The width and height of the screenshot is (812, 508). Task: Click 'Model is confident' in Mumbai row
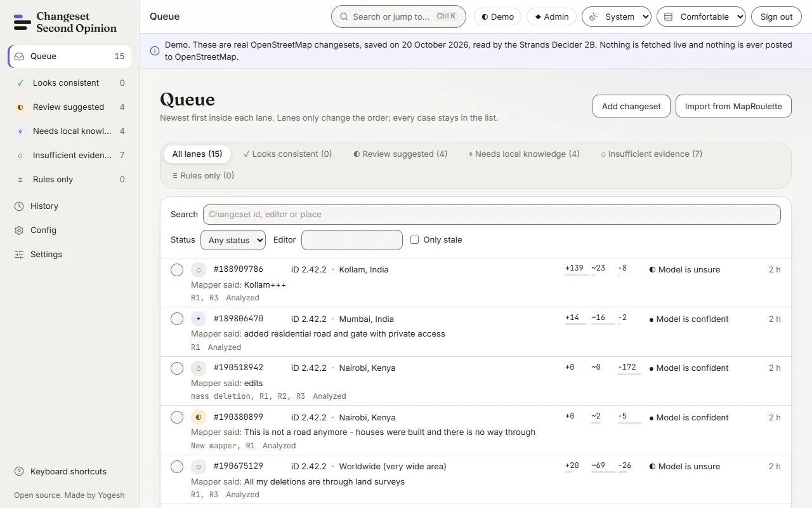tap(689, 319)
